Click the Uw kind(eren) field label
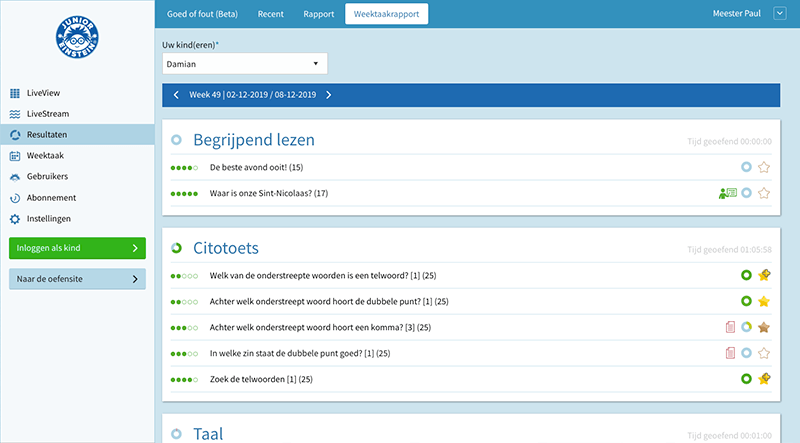 point(190,45)
